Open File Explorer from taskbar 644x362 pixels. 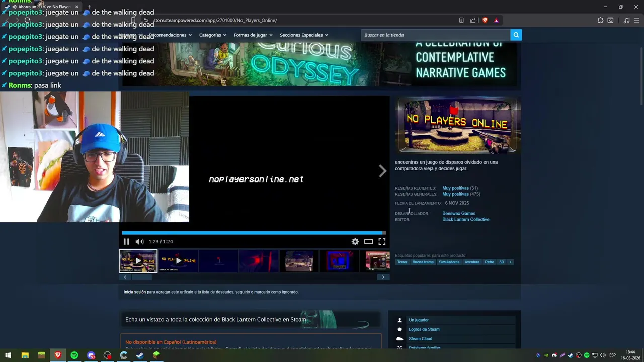pyautogui.click(x=25, y=355)
